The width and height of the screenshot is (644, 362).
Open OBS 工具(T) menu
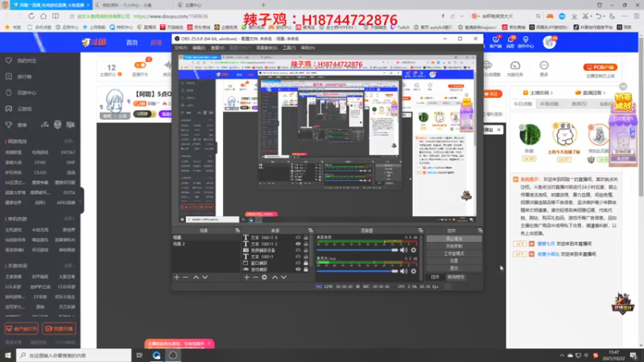289,48
